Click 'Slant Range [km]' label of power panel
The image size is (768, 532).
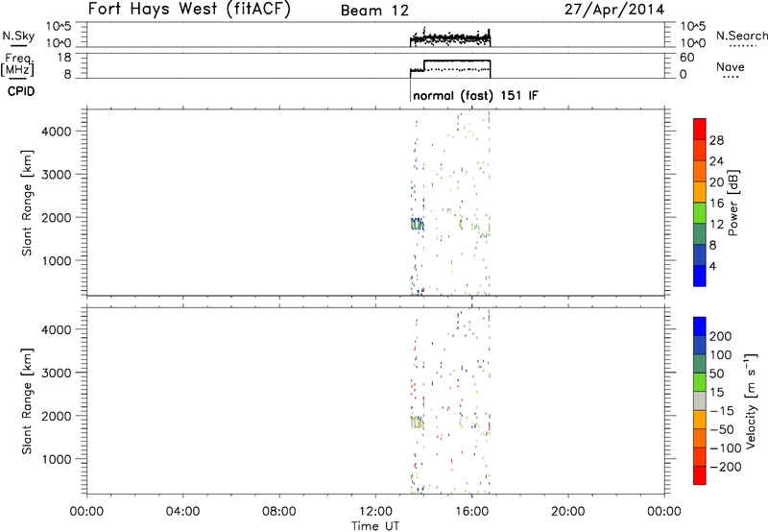point(27,203)
